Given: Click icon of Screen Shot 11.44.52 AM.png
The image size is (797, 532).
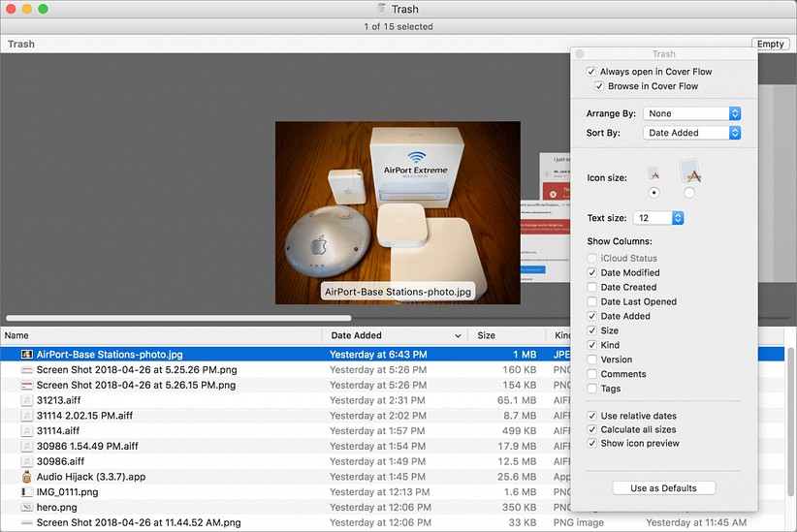Looking at the screenshot, I should pyautogui.click(x=27, y=522).
